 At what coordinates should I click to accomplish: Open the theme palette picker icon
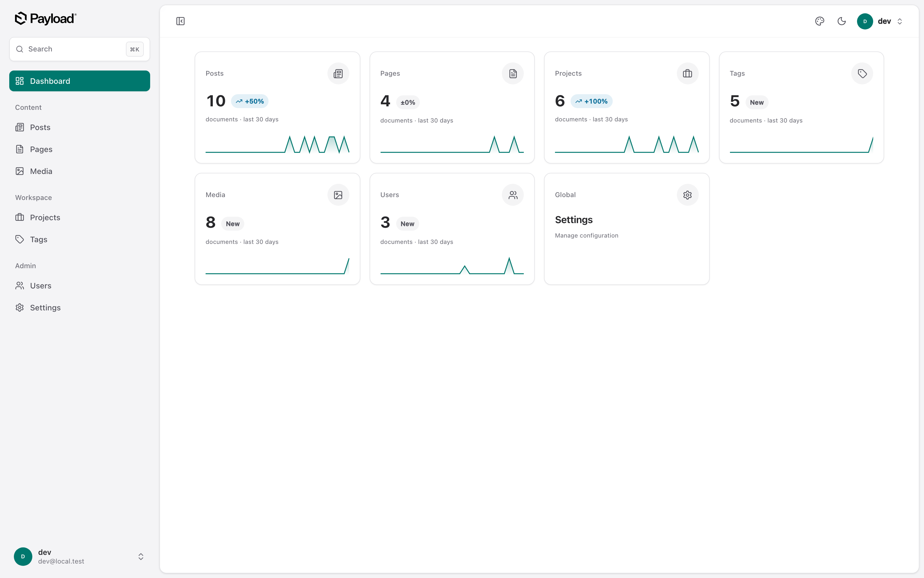click(819, 21)
